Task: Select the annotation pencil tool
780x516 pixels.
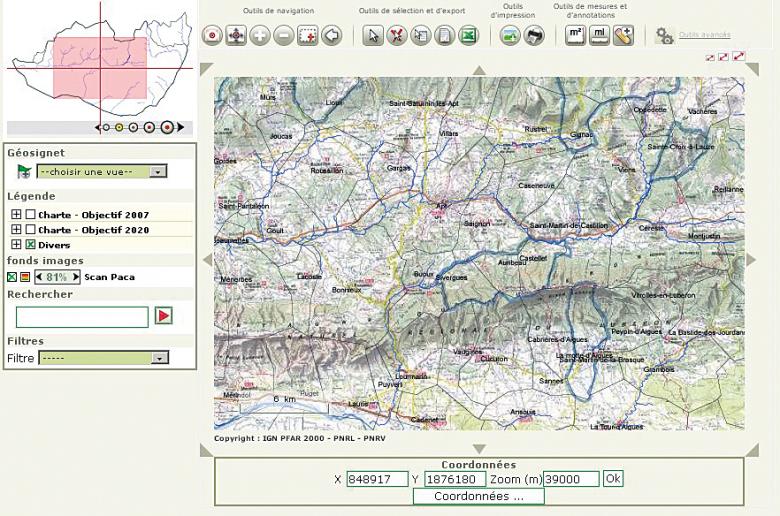Action: click(x=623, y=35)
